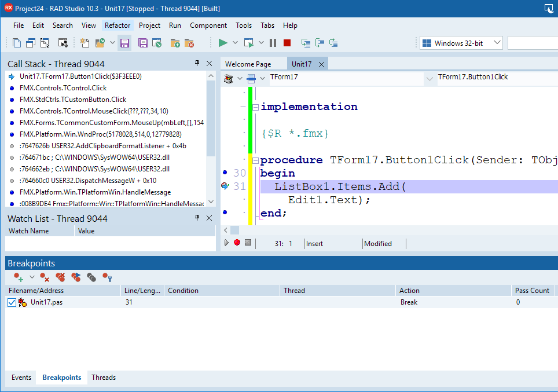Image resolution: width=558 pixels, height=392 pixels.
Task: Collapse the implementation code section
Action: click(255, 107)
